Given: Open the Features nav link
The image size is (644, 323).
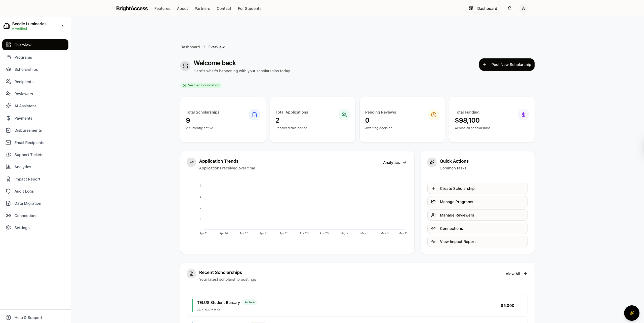Looking at the screenshot, I should coord(162,8).
